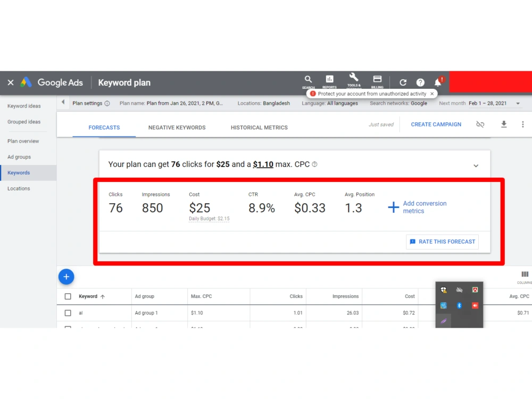
Task: Click the Google Ads logo
Action: (x=26, y=82)
